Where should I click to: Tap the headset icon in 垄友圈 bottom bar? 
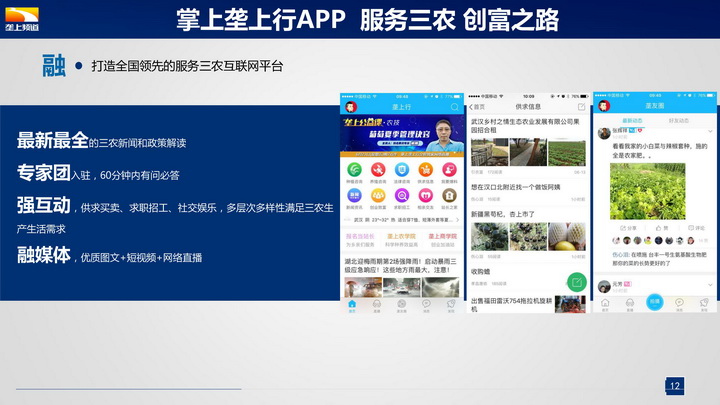[630, 303]
